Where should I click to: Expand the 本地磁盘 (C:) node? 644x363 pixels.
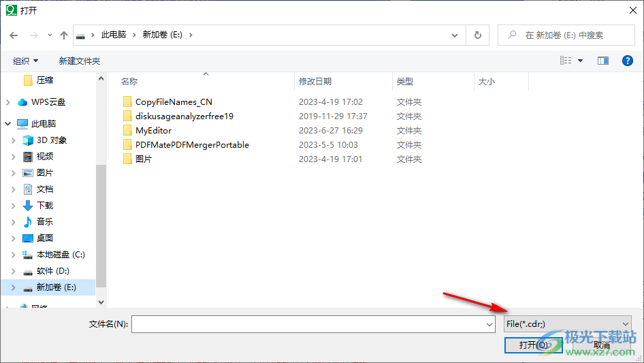point(13,255)
